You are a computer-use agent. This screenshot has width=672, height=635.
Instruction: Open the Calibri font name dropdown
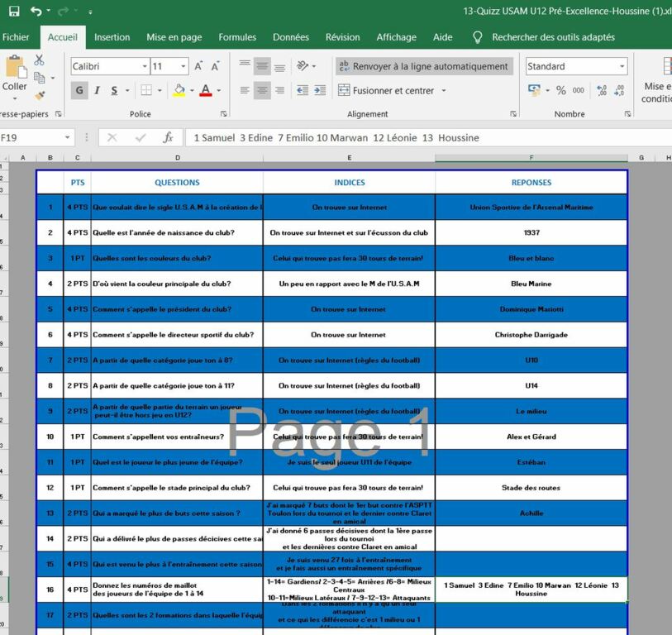145,66
